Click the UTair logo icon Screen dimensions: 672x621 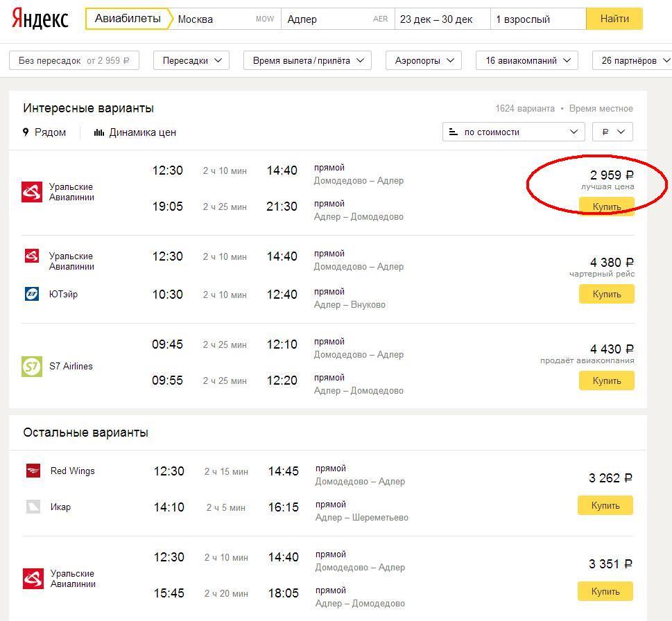[32, 294]
